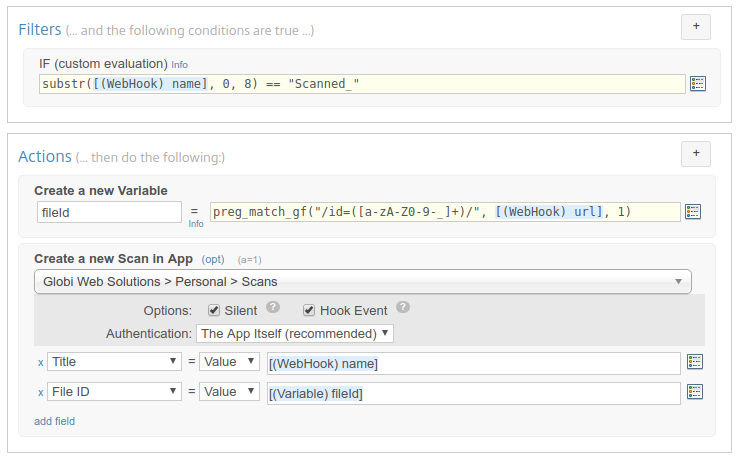Uncheck the Silent option
The image size is (740, 460).
214,310
